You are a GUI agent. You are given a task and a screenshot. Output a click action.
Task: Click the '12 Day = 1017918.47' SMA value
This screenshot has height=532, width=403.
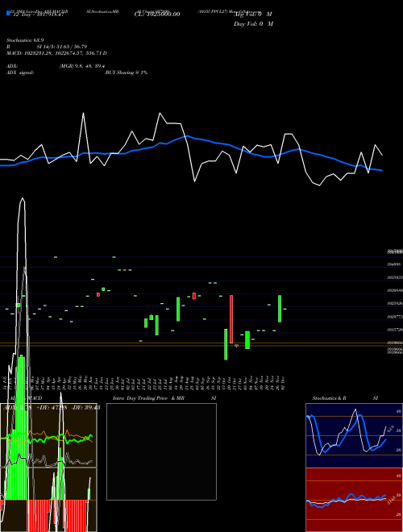pyautogui.click(x=38, y=15)
